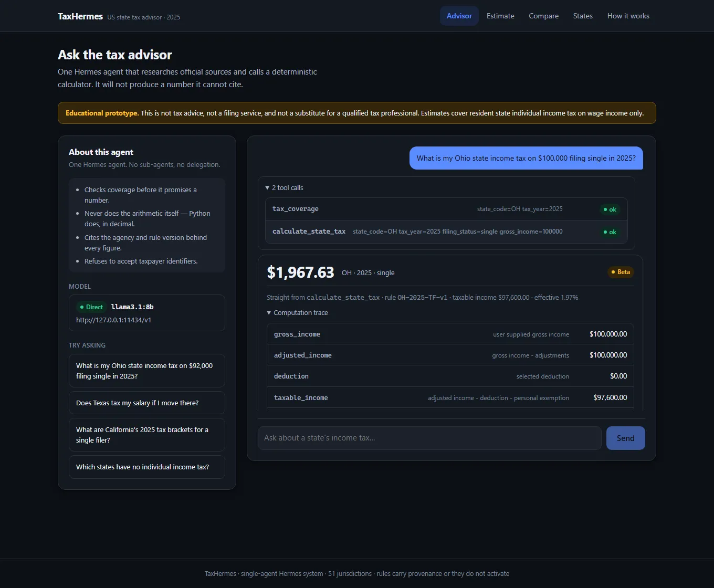Collapse the 2 tool calls section
This screenshot has height=588, width=714.
[x=284, y=187]
